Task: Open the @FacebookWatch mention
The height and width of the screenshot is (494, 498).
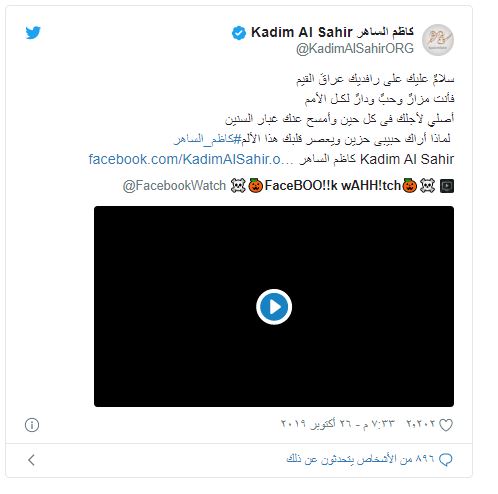Action: click(x=174, y=185)
